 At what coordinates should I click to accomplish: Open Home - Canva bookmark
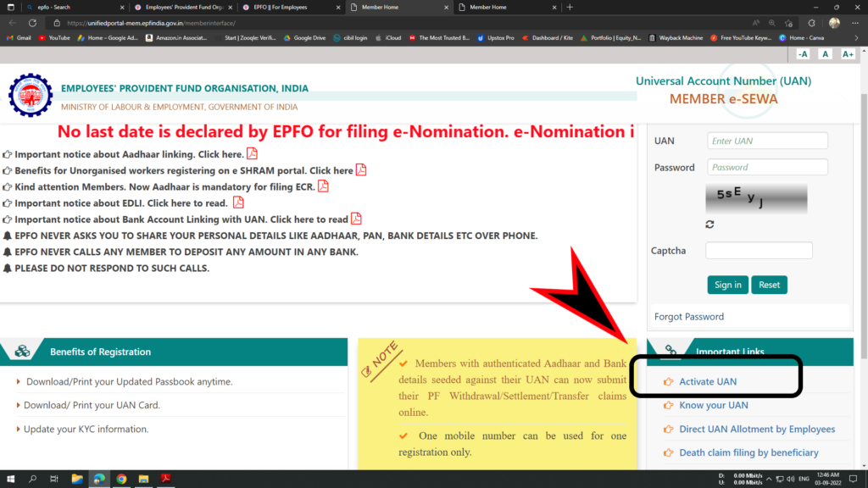tap(802, 38)
